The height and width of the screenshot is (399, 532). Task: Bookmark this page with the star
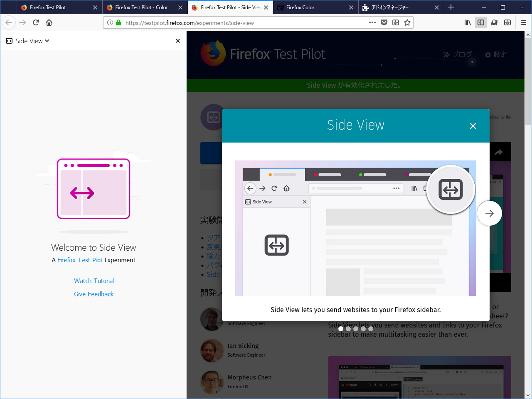click(407, 23)
